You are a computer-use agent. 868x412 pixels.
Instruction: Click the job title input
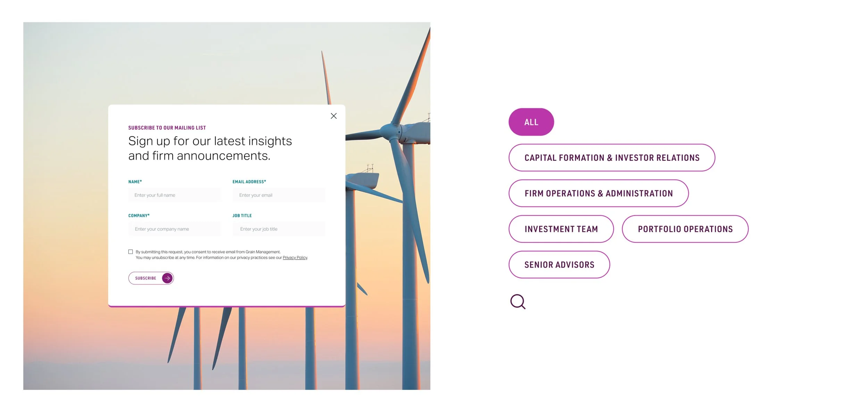(x=279, y=229)
